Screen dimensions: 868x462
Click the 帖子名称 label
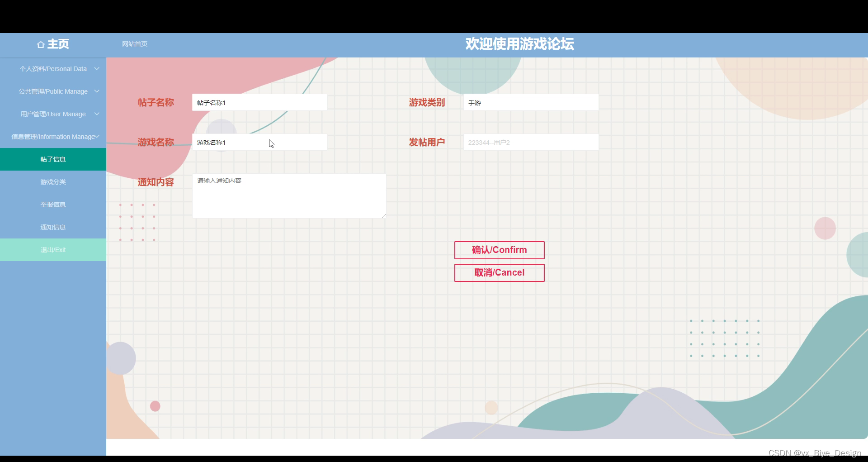156,103
